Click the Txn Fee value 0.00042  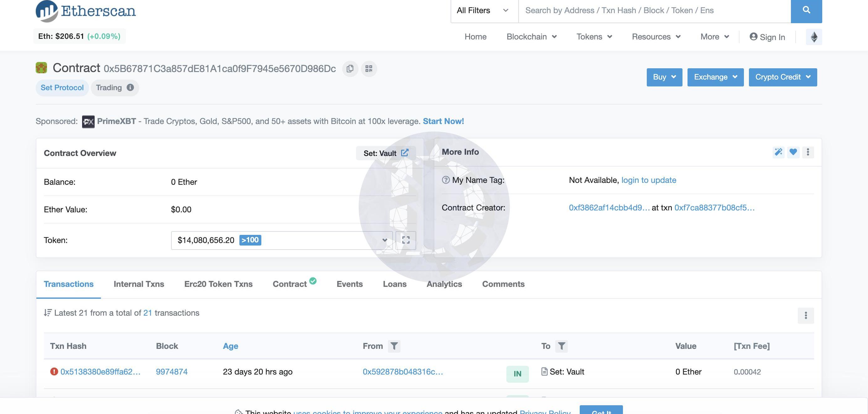coord(747,372)
